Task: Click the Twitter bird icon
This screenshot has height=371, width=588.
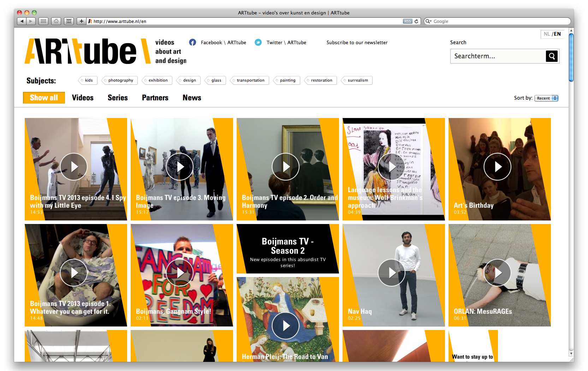Action: (258, 42)
